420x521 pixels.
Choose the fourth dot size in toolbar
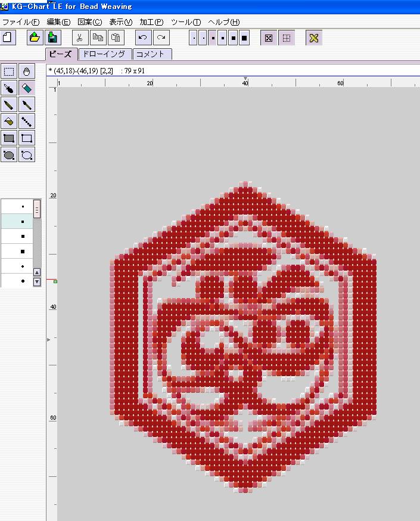click(x=222, y=38)
